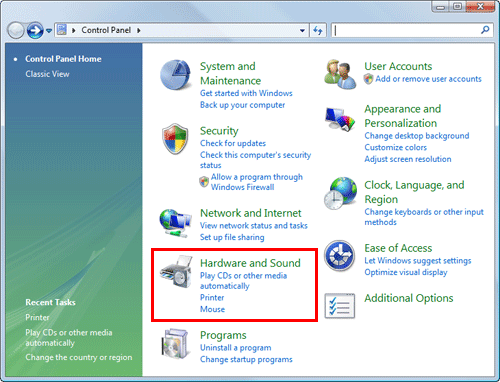
Task: Click Uninstall a program
Action: point(236,348)
